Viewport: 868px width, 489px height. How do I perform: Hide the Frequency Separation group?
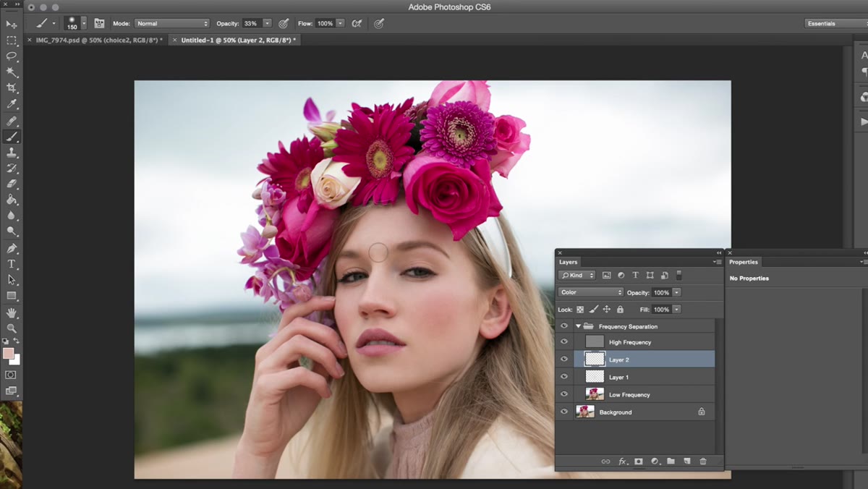click(x=564, y=326)
